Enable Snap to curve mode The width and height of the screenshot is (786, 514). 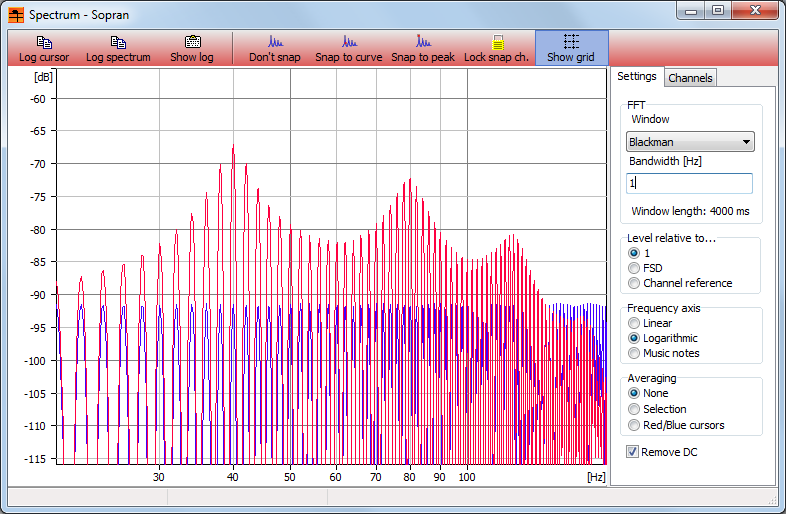pos(348,49)
